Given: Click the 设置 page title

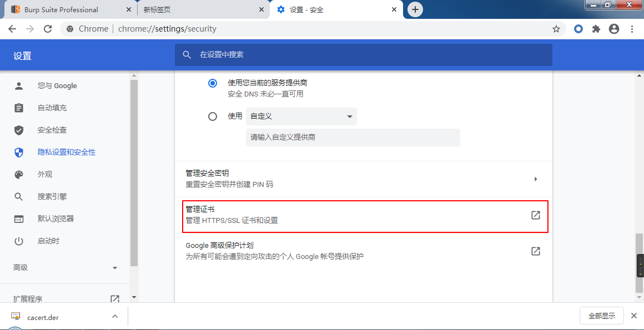Looking at the screenshot, I should click(x=22, y=56).
